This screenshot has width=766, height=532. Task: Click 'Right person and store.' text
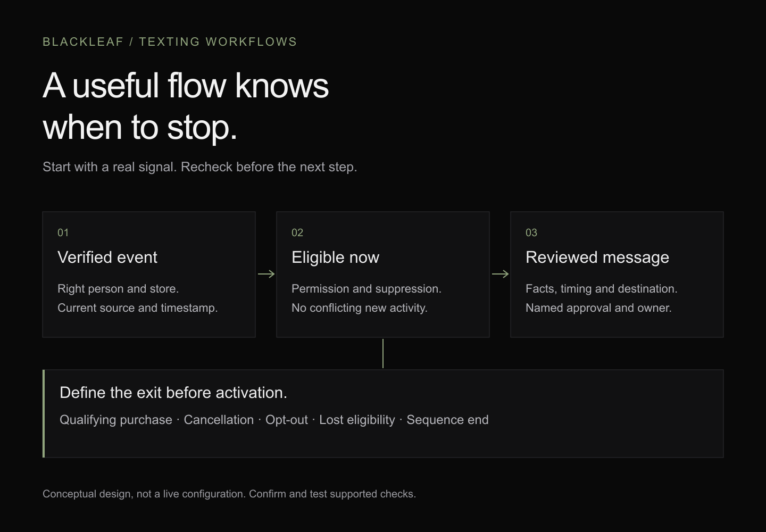click(x=118, y=289)
